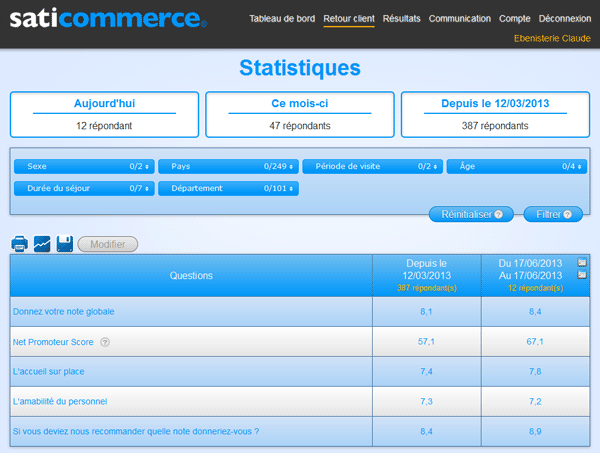Screen dimensions: 600x458
Task: Click the print statistics icon
Action: (19, 244)
